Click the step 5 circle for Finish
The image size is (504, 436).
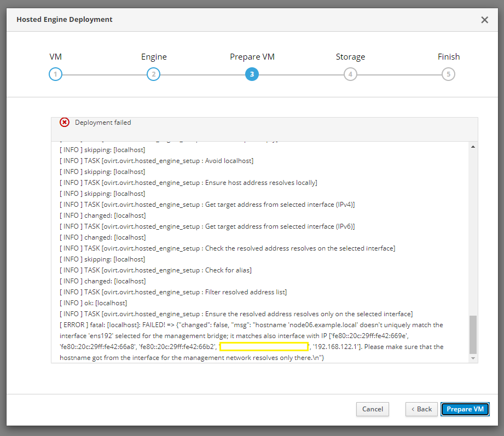click(x=448, y=74)
